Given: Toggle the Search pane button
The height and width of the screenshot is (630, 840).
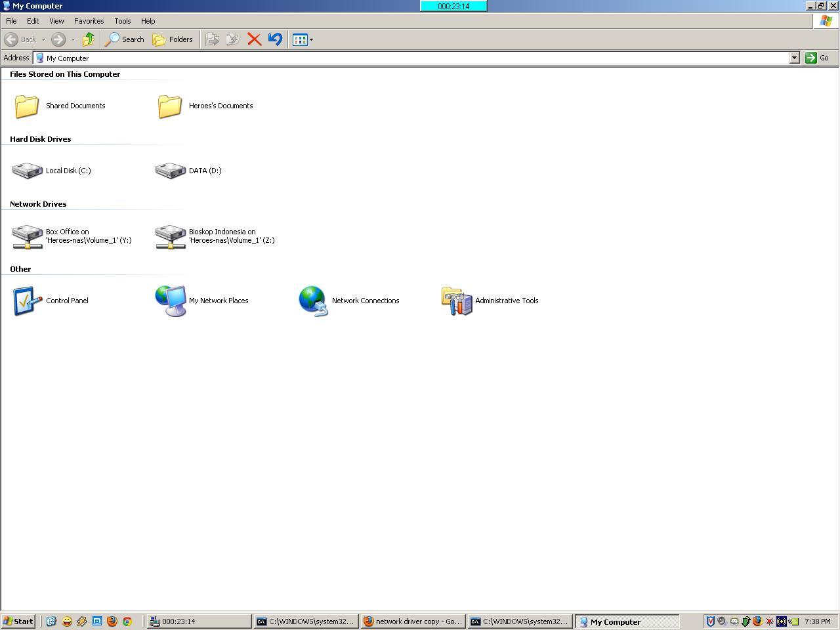Looking at the screenshot, I should 125,39.
